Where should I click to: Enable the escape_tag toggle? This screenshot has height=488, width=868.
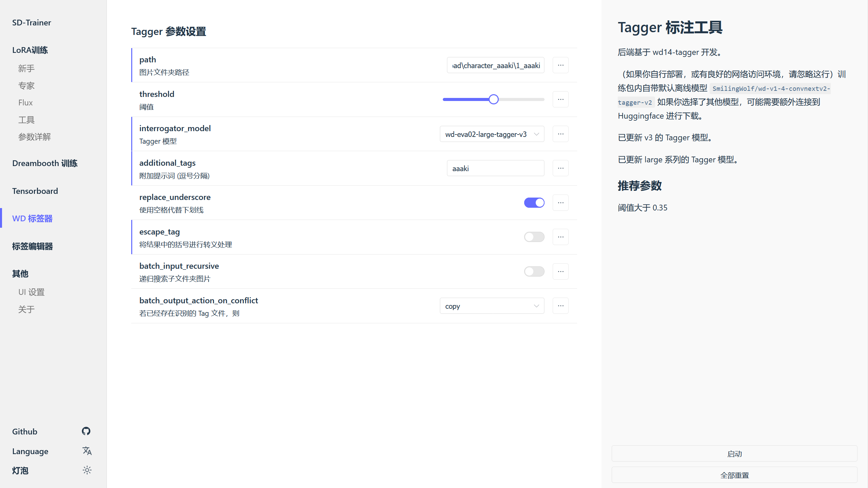tap(534, 237)
